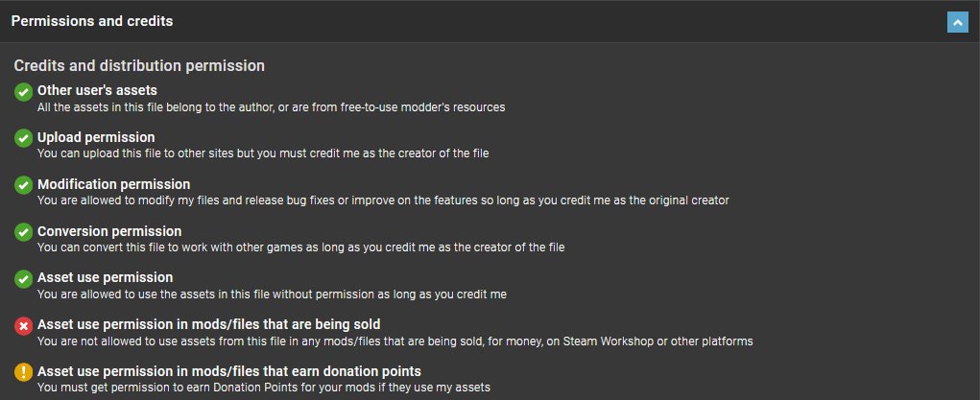Click the Credits and distribution permission subtitle

point(139,65)
